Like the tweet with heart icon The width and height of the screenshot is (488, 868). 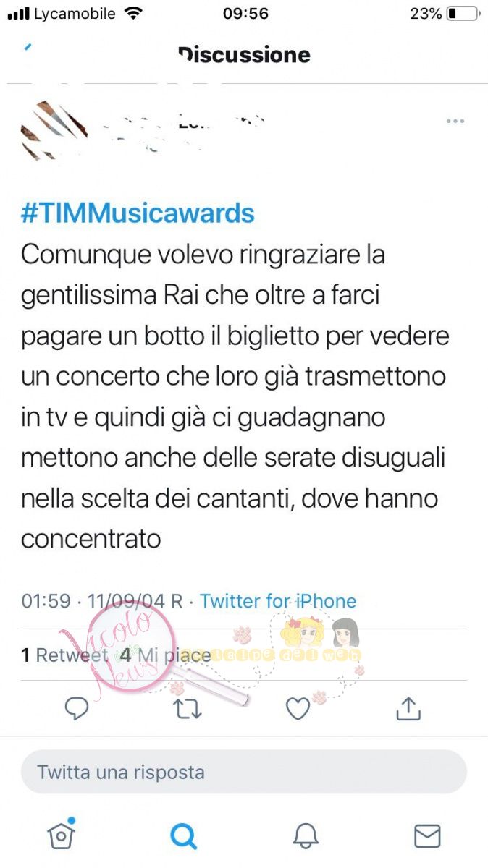click(298, 709)
